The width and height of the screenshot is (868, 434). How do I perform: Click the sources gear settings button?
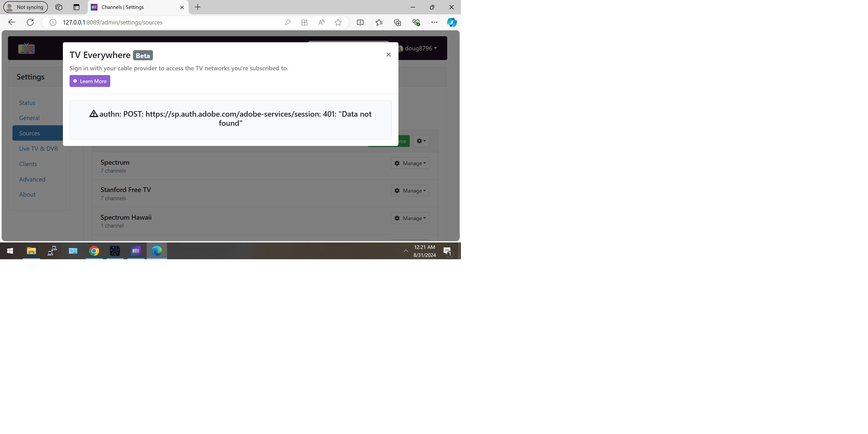pos(421,141)
